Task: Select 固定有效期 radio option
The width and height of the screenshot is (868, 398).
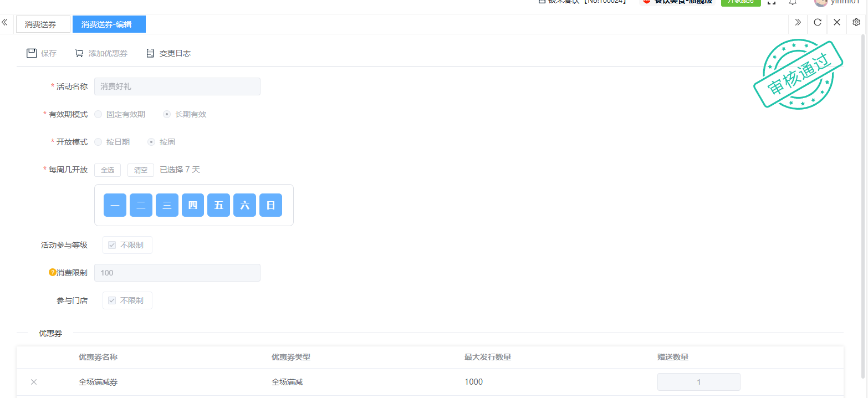Action: (98, 114)
